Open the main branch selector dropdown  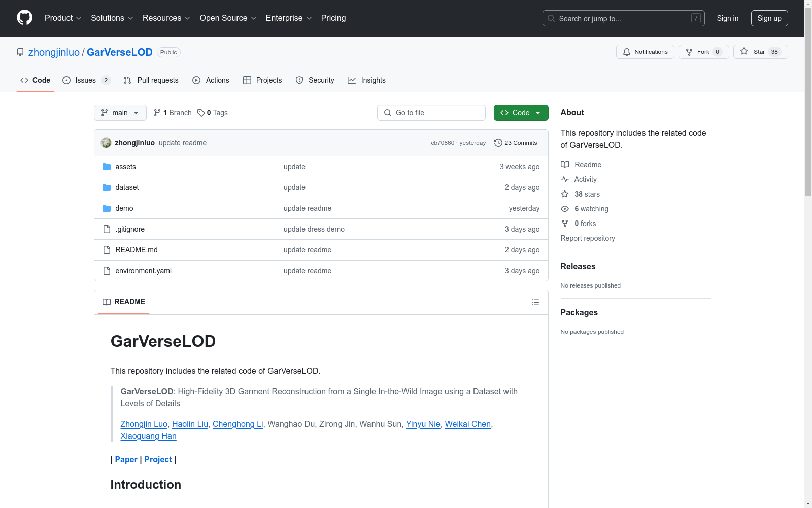tap(120, 113)
